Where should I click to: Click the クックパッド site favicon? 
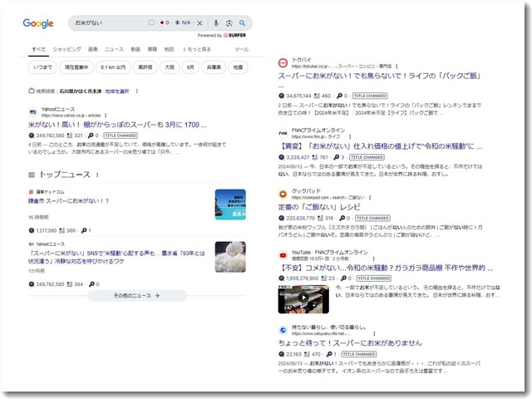pos(283,194)
